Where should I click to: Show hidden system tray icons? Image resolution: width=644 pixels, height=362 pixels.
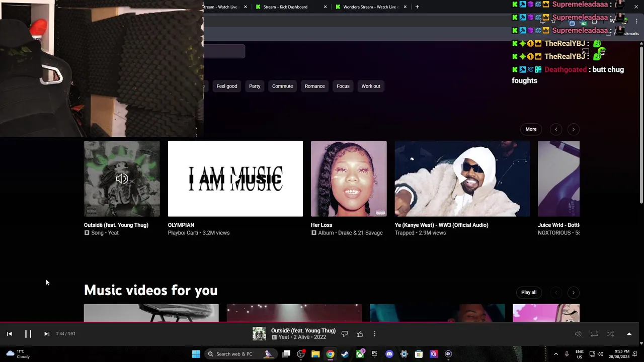(x=556, y=354)
